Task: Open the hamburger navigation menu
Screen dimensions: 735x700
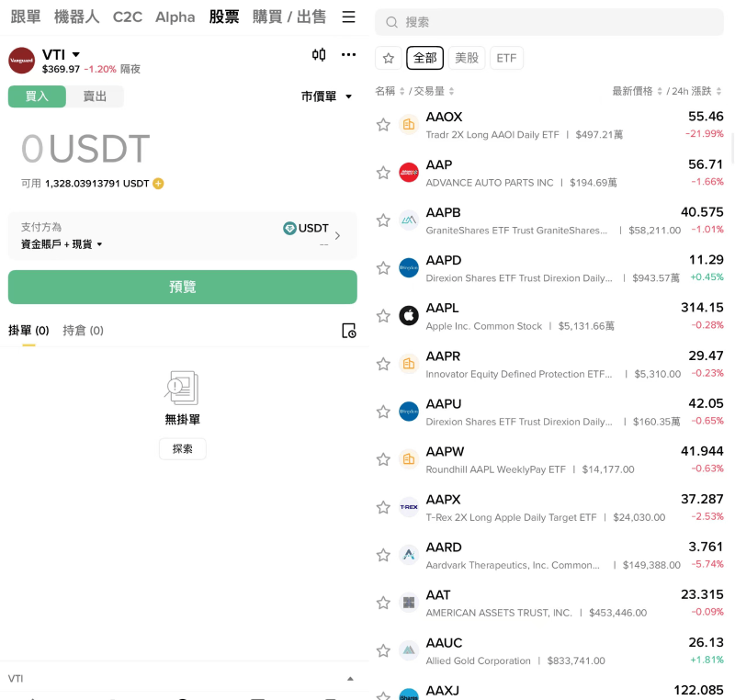Action: (x=348, y=17)
